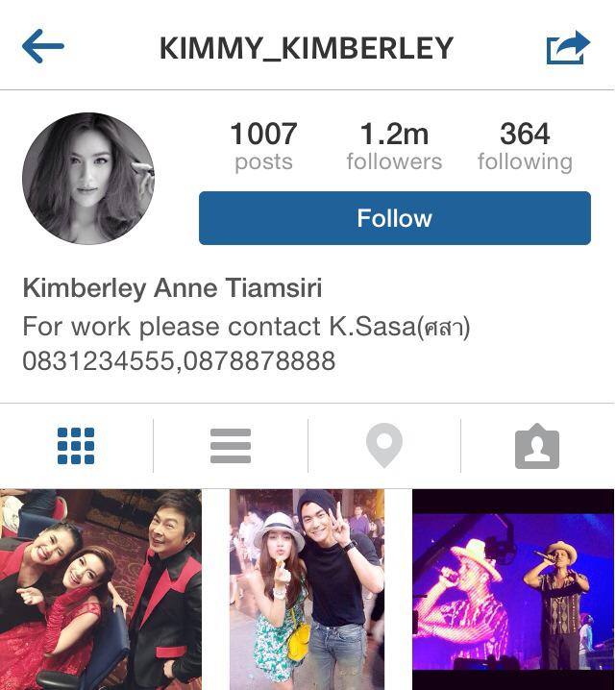
Task: Tap the KIMMY_KIMBERLEY username title
Action: click(x=307, y=48)
